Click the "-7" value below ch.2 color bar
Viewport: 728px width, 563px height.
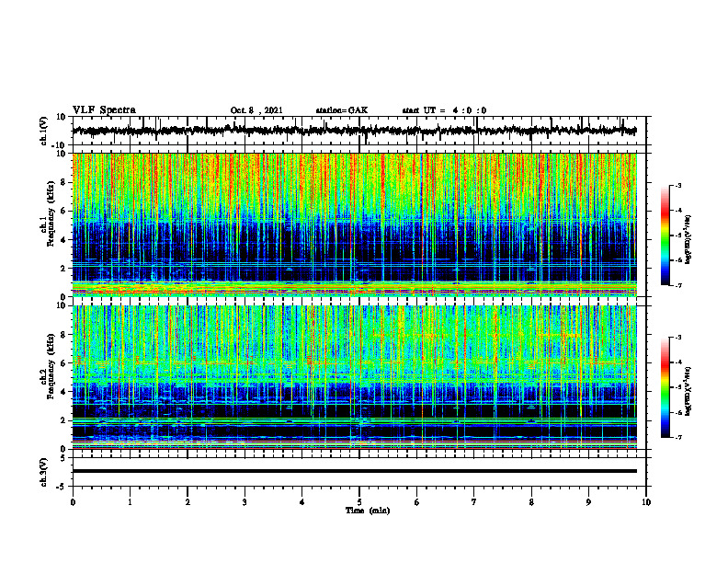point(678,438)
